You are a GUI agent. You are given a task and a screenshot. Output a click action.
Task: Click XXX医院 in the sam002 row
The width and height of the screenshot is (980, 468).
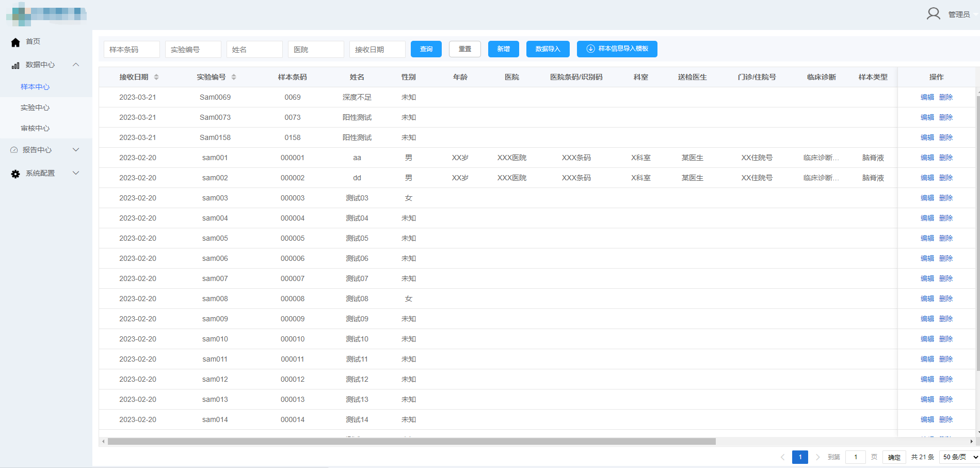coord(512,178)
